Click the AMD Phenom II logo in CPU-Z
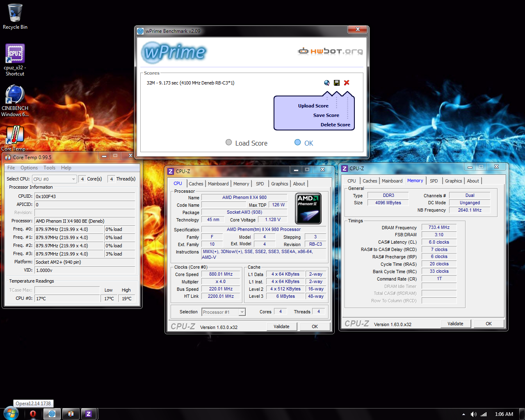 click(x=308, y=208)
